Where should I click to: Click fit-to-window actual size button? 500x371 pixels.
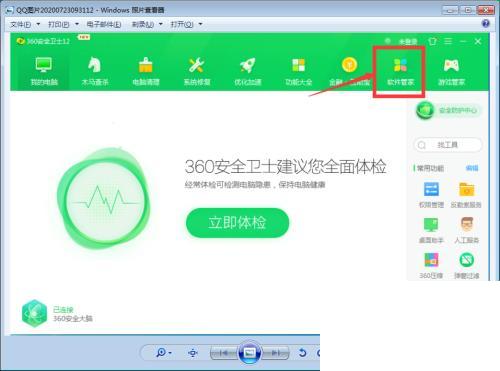tap(193, 353)
